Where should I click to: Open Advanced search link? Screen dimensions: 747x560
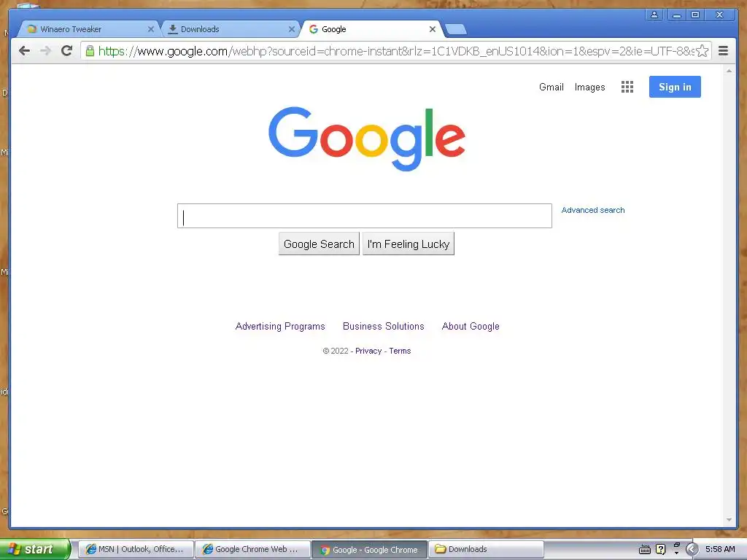[592, 210]
